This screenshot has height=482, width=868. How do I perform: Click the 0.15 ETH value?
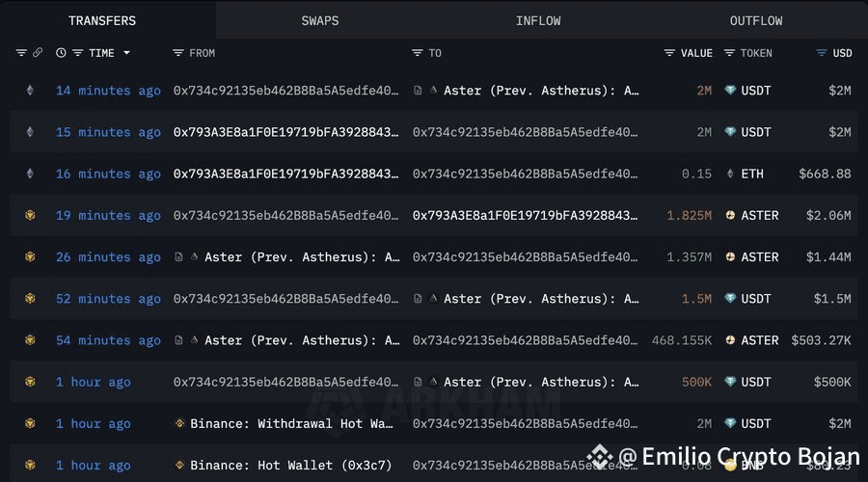tap(696, 174)
